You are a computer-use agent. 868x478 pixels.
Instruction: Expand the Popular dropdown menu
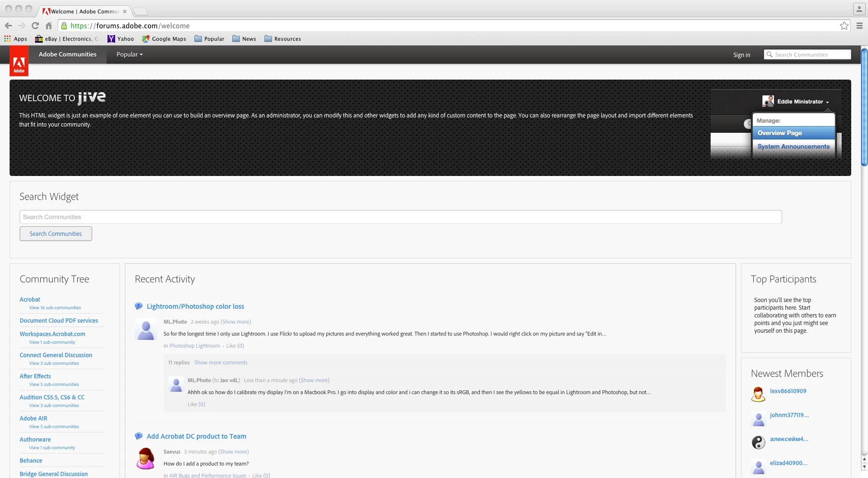tap(130, 55)
